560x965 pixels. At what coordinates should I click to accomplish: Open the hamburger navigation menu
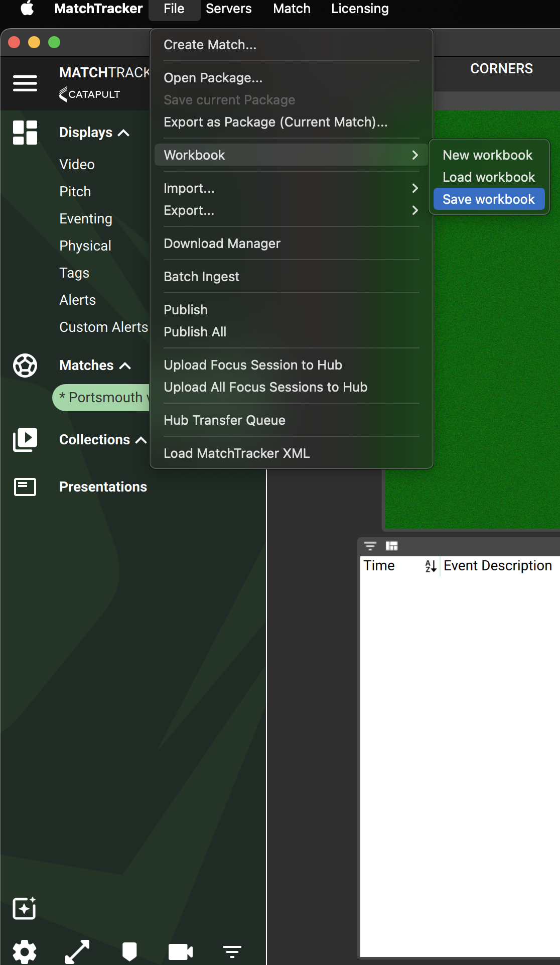pyautogui.click(x=25, y=83)
